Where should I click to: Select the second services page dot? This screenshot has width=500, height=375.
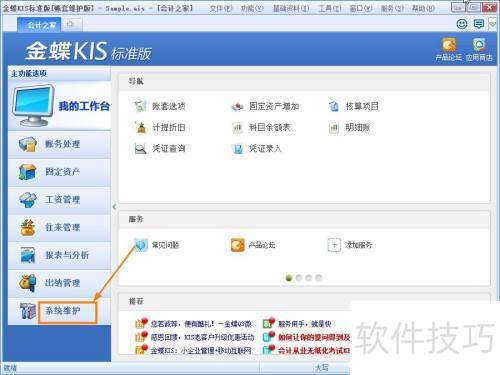[299, 278]
